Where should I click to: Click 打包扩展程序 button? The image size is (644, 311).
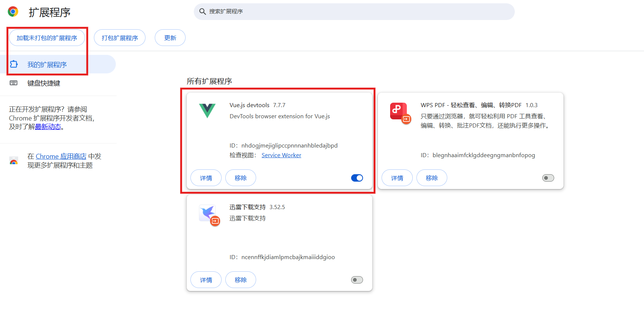[120, 38]
